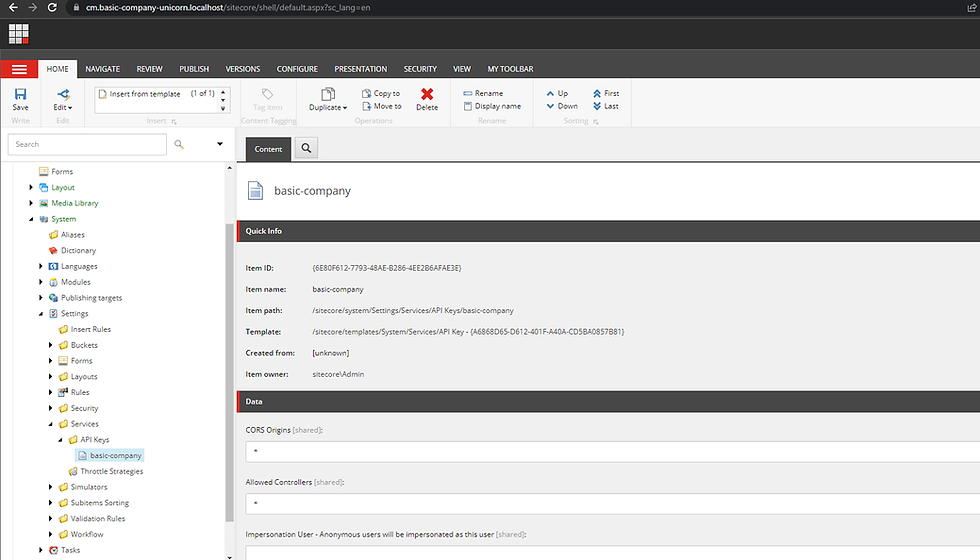Reload the page in browser
Screen dimensions: 980x560
(52, 8)
